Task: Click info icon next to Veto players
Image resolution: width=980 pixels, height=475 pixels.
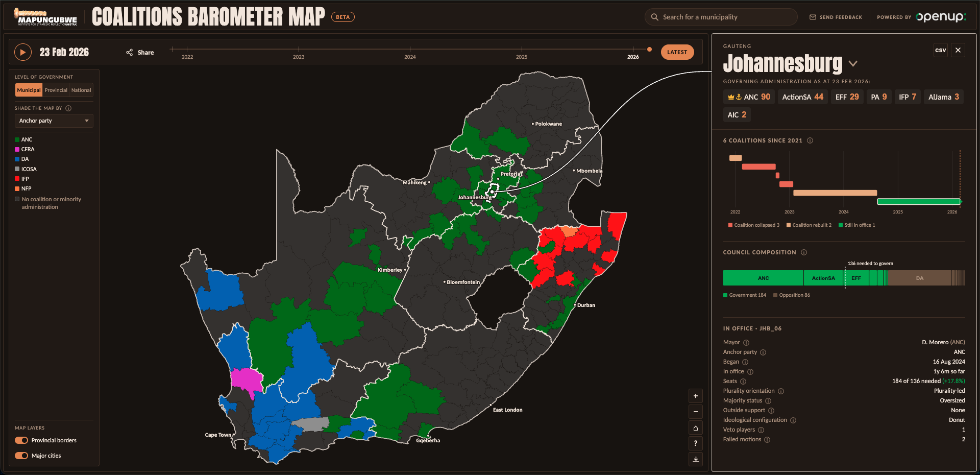Action: (x=761, y=430)
